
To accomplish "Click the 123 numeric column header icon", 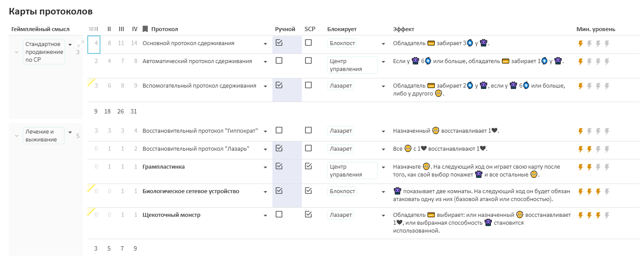I will pyautogui.click(x=93, y=29).
